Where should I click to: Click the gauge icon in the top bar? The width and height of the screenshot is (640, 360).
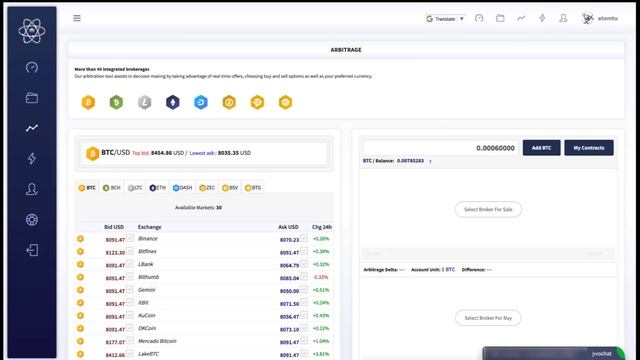[x=479, y=18]
